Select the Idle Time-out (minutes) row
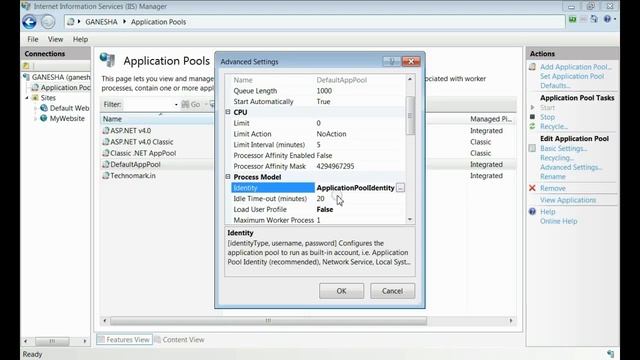The width and height of the screenshot is (640, 360). pos(318,199)
